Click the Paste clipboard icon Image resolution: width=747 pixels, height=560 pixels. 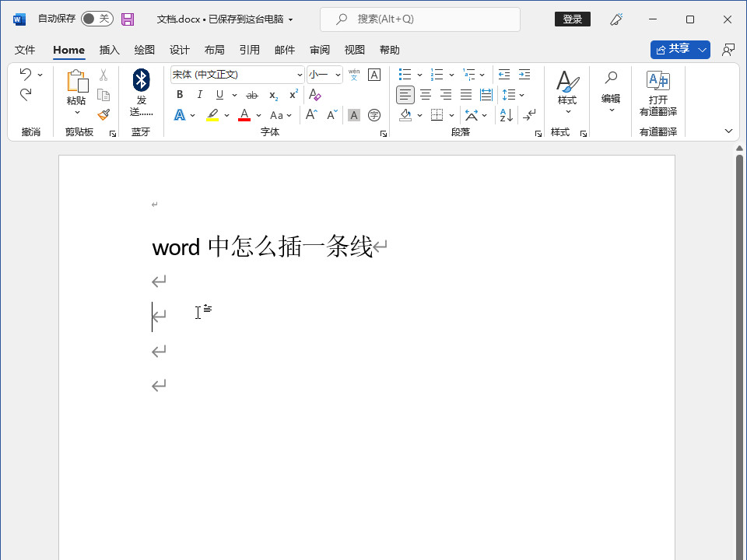[x=77, y=81]
